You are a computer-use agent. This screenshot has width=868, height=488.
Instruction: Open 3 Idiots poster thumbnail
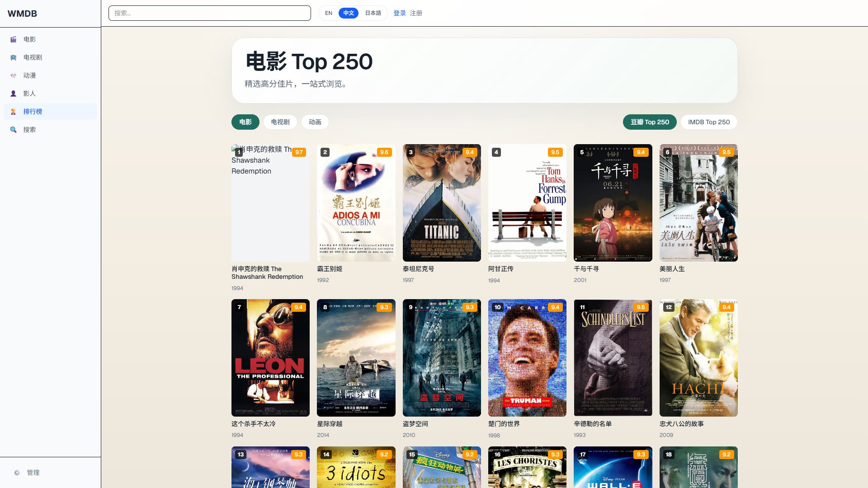click(x=356, y=467)
